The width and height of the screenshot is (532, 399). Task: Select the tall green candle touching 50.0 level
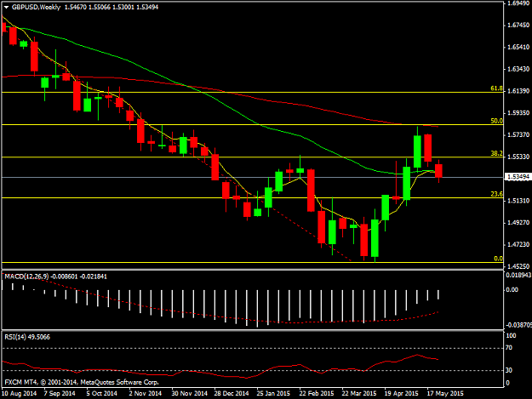[417, 151]
